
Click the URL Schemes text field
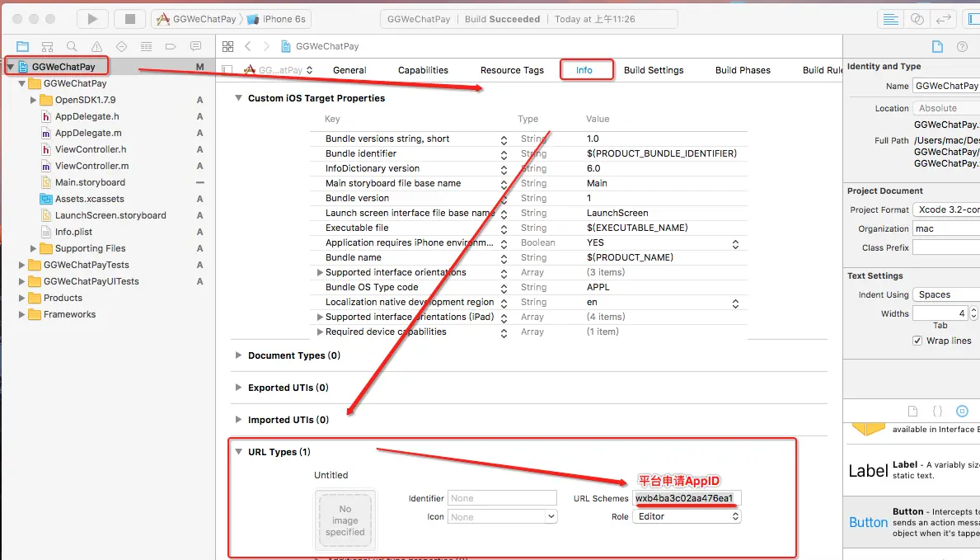click(x=687, y=498)
